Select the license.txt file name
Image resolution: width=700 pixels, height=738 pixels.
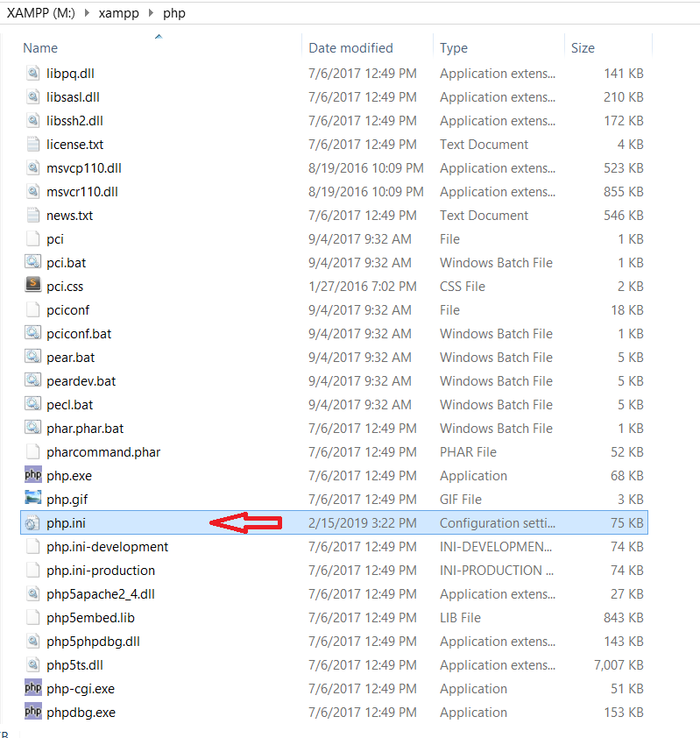[x=74, y=145]
